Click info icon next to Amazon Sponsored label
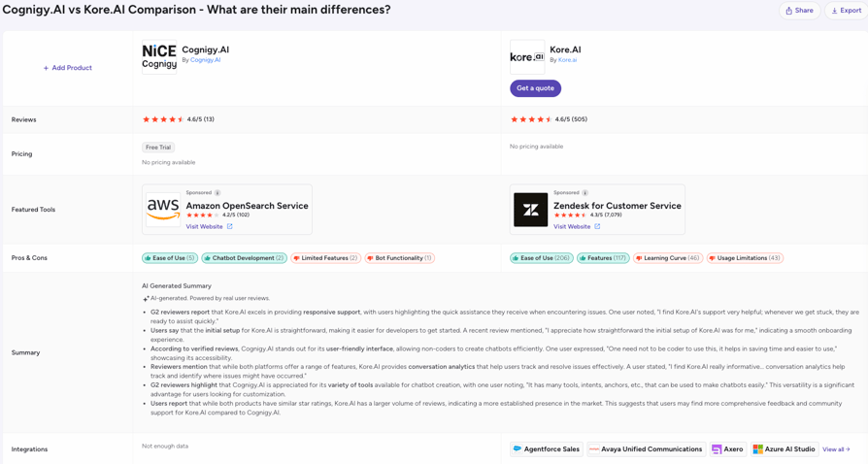This screenshot has width=868, height=464. pos(217,193)
